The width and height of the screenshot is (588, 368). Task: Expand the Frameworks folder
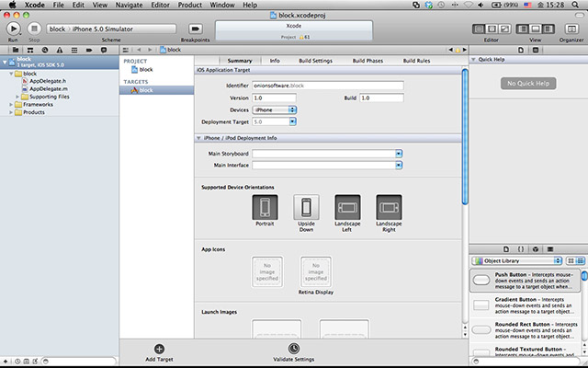tap(11, 105)
